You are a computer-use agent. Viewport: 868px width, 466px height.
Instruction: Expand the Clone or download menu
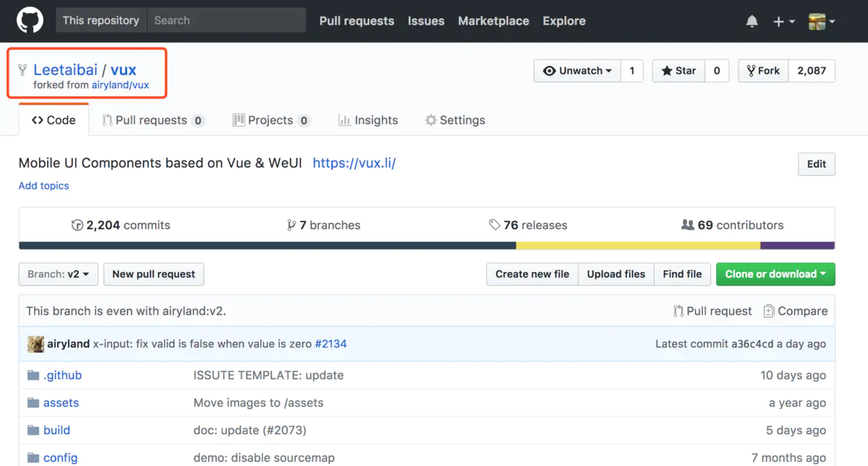pyautogui.click(x=775, y=274)
